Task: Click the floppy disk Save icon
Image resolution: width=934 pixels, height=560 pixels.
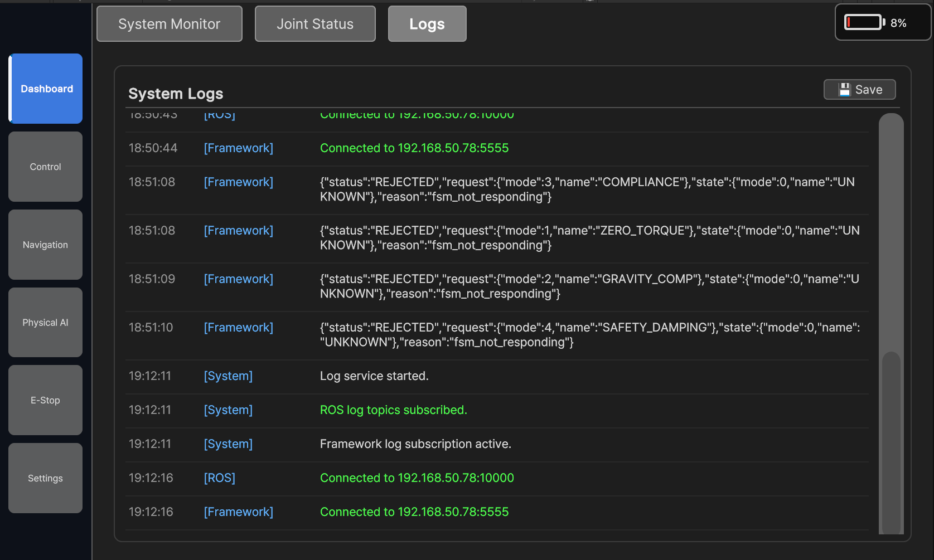Action: click(x=844, y=90)
